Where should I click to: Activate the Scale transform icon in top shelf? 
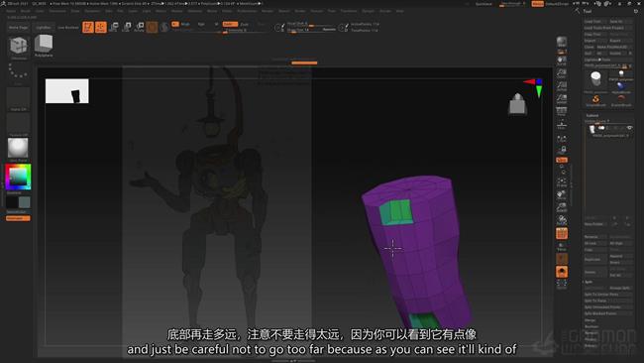tap(127, 27)
